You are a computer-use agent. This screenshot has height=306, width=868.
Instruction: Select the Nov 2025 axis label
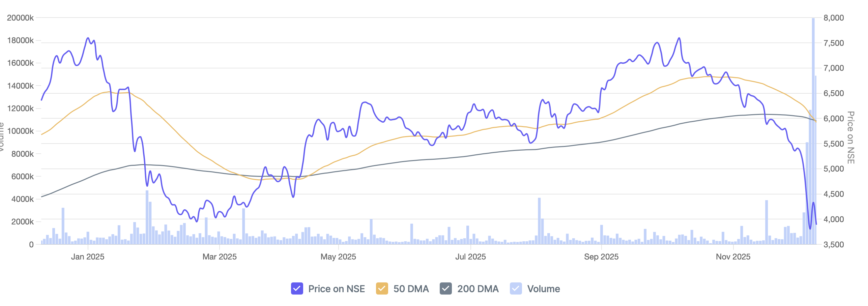pyautogui.click(x=733, y=257)
